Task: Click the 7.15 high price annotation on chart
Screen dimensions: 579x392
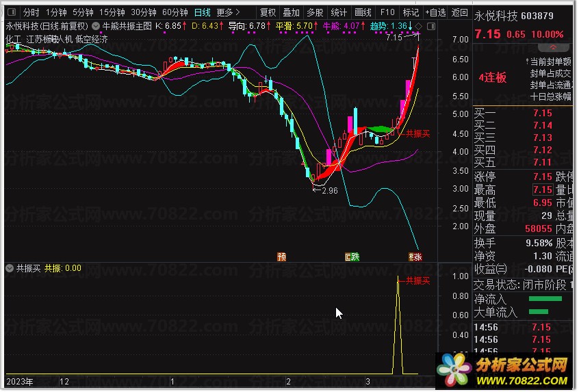Action: [x=394, y=37]
